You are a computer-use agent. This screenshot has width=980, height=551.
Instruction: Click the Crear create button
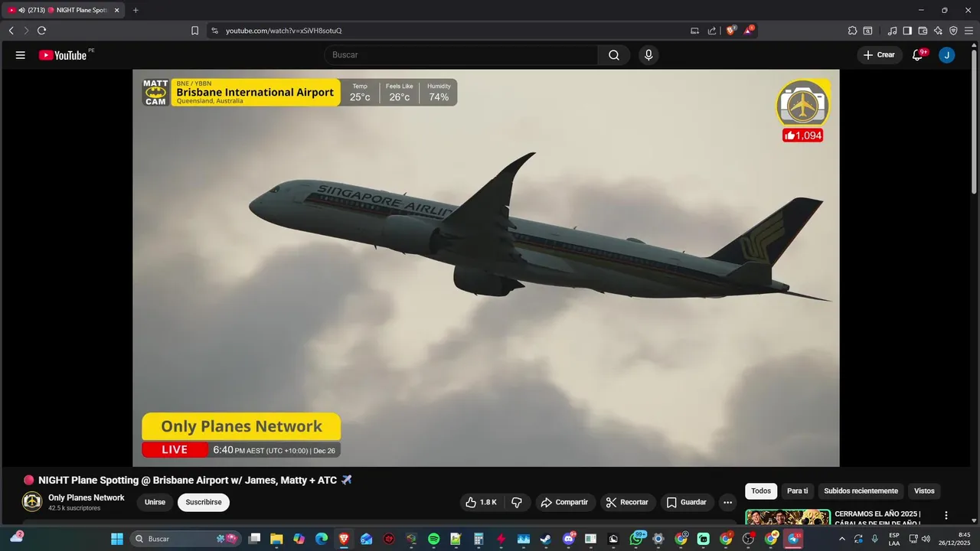880,55
